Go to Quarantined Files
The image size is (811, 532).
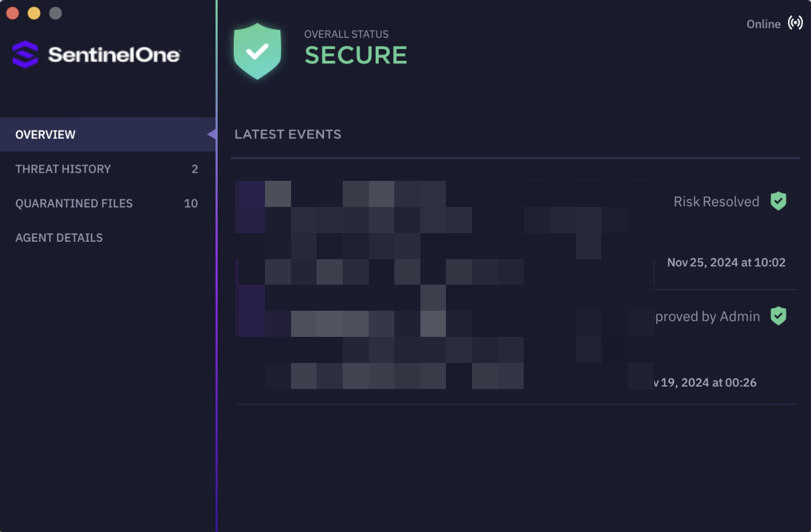(74, 203)
